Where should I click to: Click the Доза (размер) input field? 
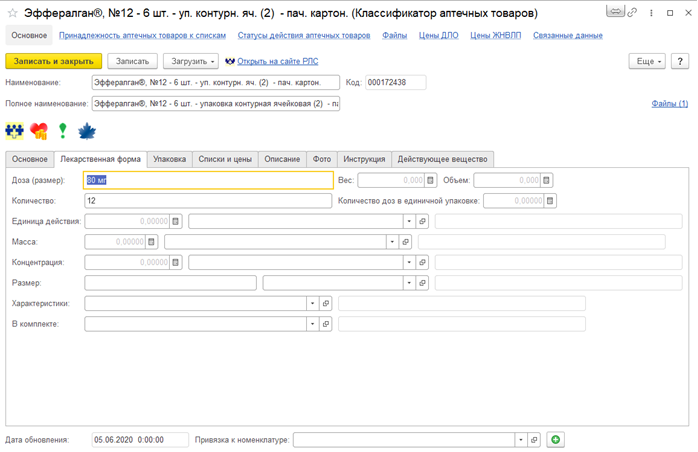[x=208, y=180]
